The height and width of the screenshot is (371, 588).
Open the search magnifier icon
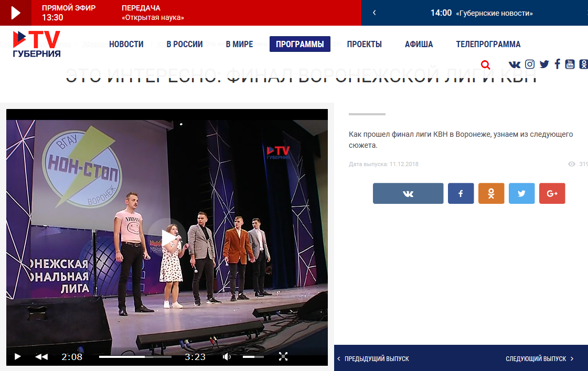[485, 65]
